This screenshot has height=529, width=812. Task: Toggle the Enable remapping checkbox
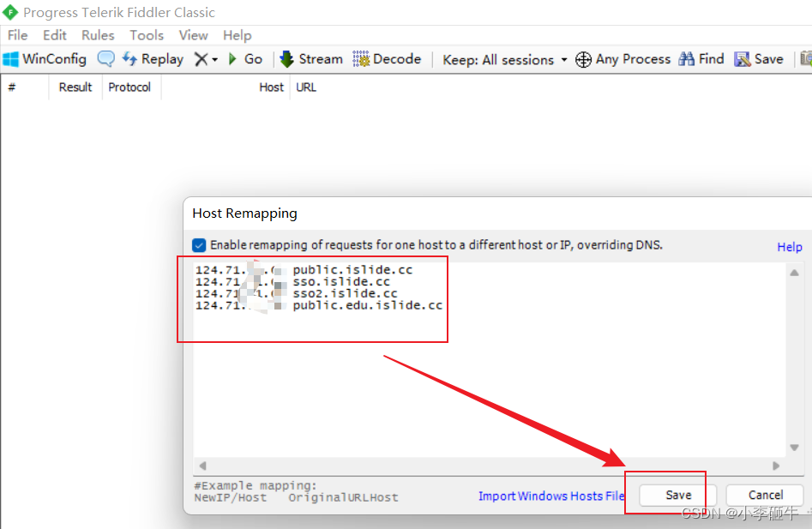coord(199,245)
